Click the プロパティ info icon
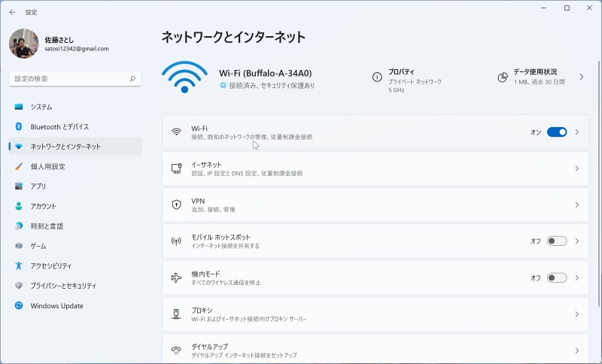 click(377, 77)
